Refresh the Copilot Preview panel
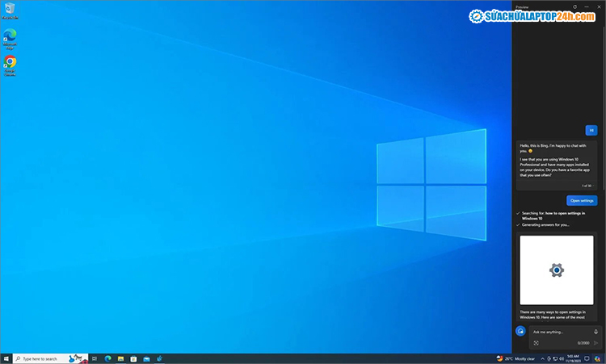 pos(574,6)
